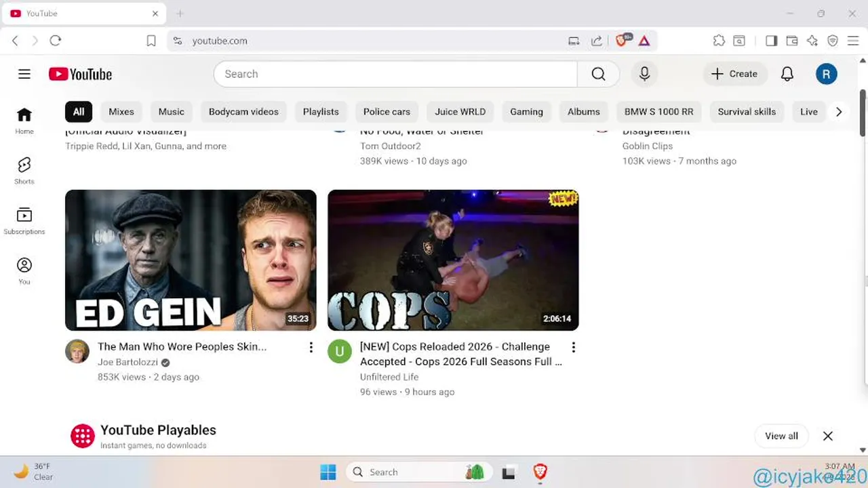
Task: Click the YouTube Playables icon
Action: point(83,436)
